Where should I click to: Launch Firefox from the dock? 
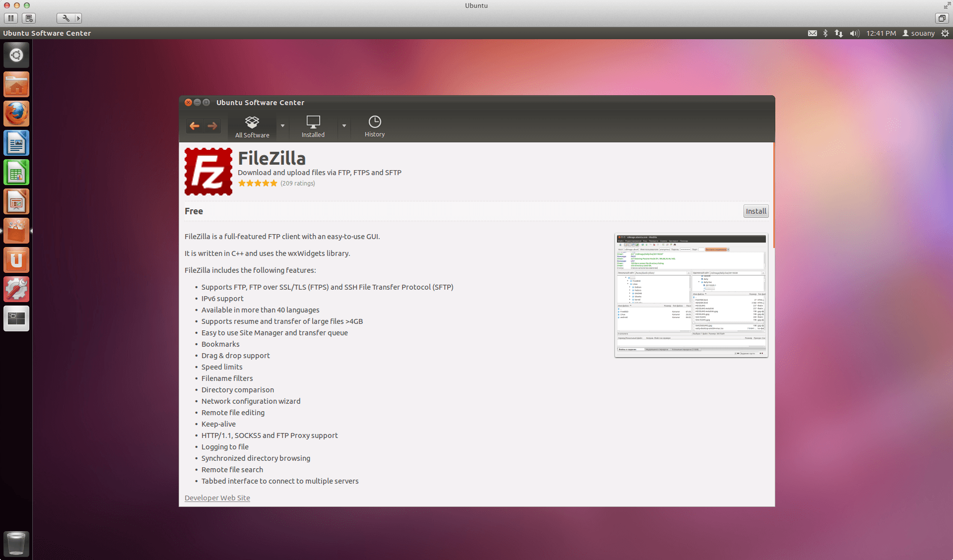(x=16, y=114)
